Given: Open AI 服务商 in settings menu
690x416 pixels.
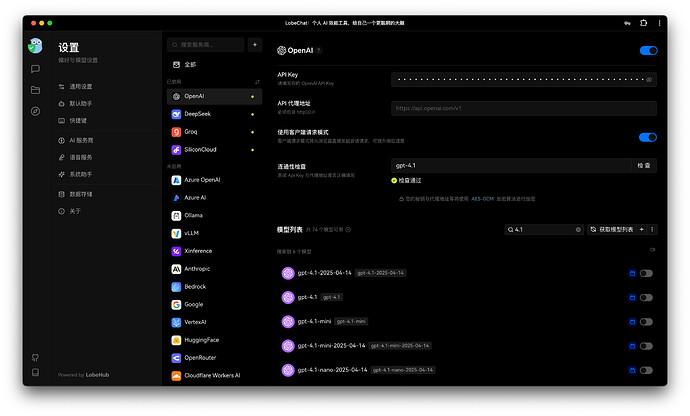Looking at the screenshot, I should [106, 140].
